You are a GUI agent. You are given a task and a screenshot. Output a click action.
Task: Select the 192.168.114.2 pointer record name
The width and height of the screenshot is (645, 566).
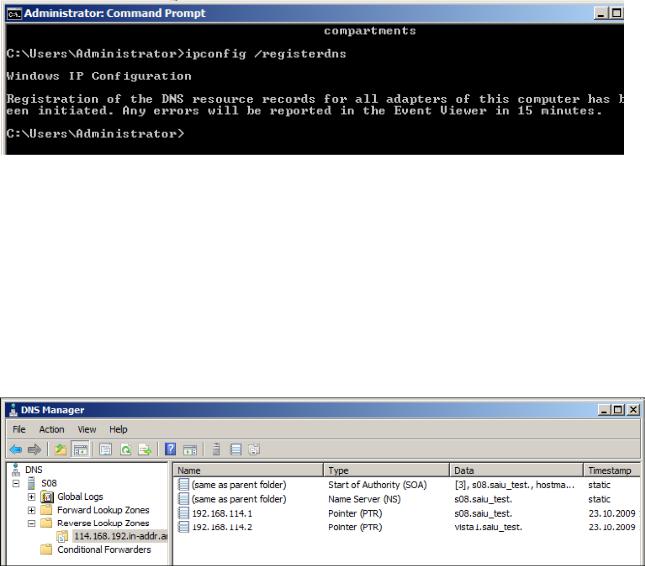point(222,527)
